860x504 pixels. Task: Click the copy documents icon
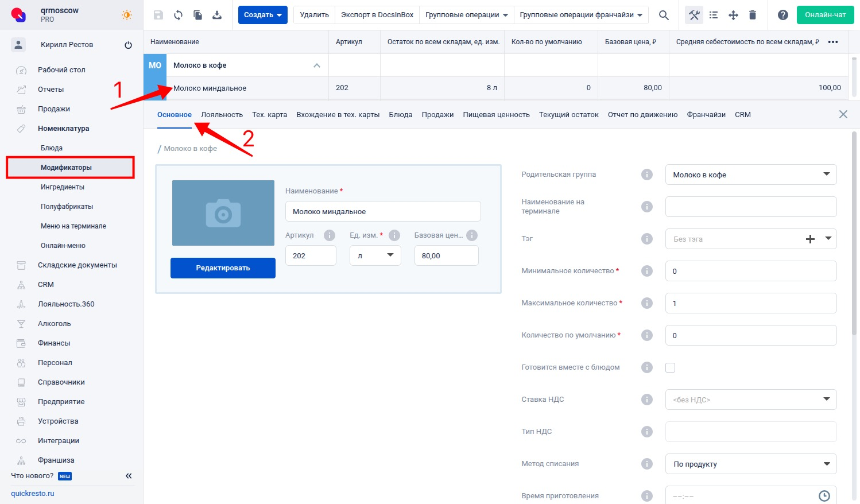click(197, 15)
